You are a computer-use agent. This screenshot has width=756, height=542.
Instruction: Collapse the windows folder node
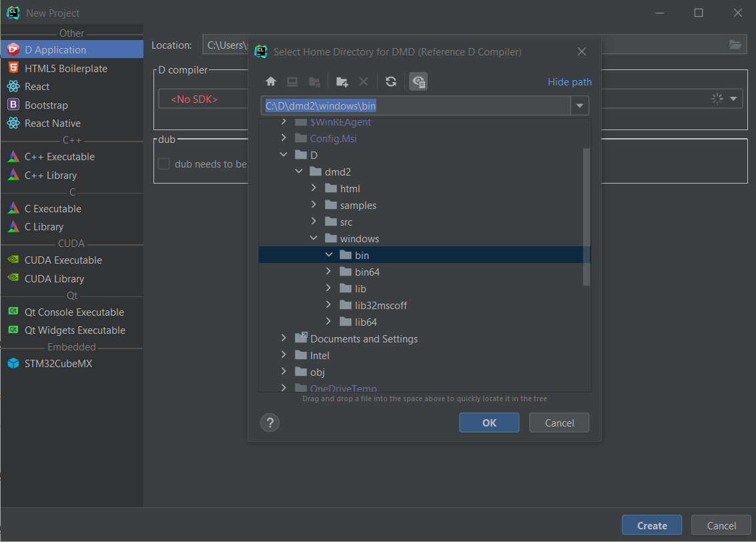pyautogui.click(x=314, y=238)
